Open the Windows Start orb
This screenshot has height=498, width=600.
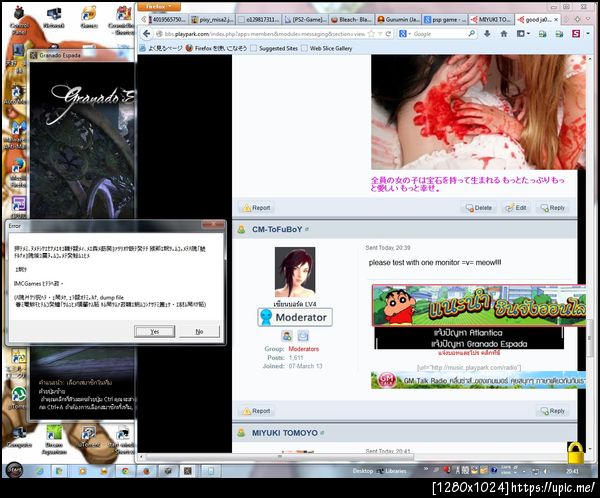click(15, 470)
